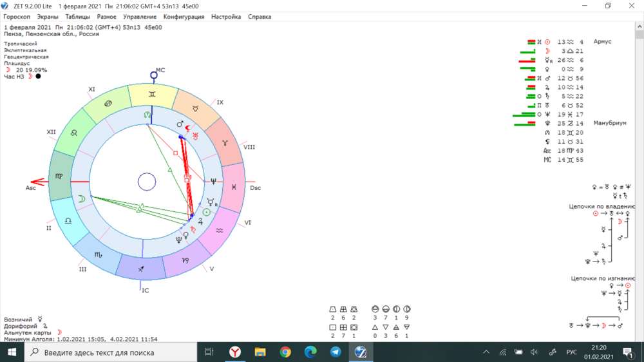
Task: Click the Армус star label
Action: point(602,41)
